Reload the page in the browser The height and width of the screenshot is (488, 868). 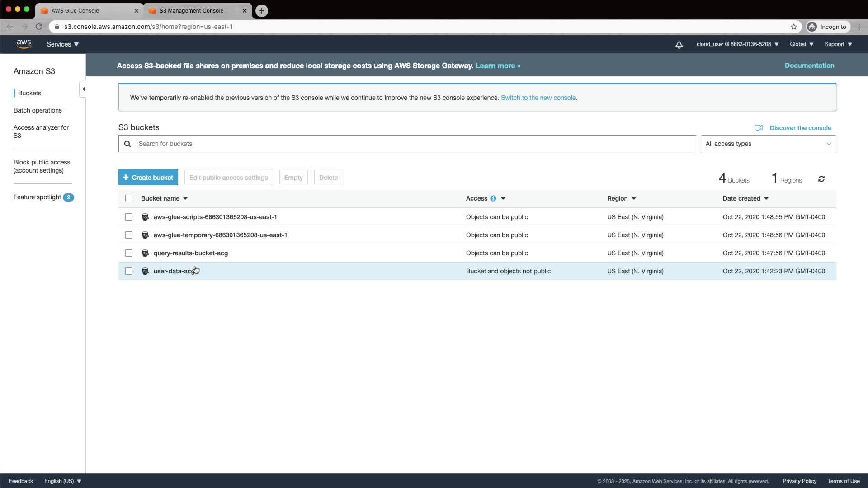[x=39, y=27]
